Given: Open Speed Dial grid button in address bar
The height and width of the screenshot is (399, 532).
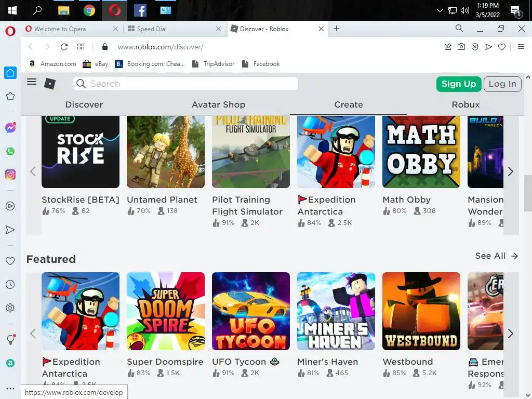Looking at the screenshot, I should click(x=81, y=47).
